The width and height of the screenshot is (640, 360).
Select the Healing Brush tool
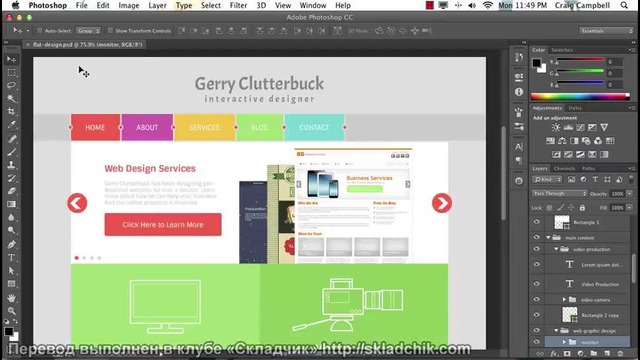point(11,139)
